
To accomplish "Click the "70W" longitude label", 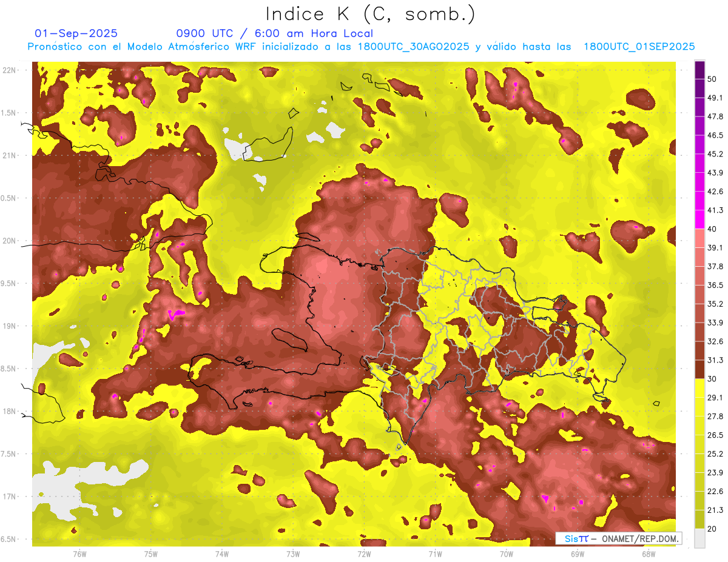I will (x=507, y=554).
